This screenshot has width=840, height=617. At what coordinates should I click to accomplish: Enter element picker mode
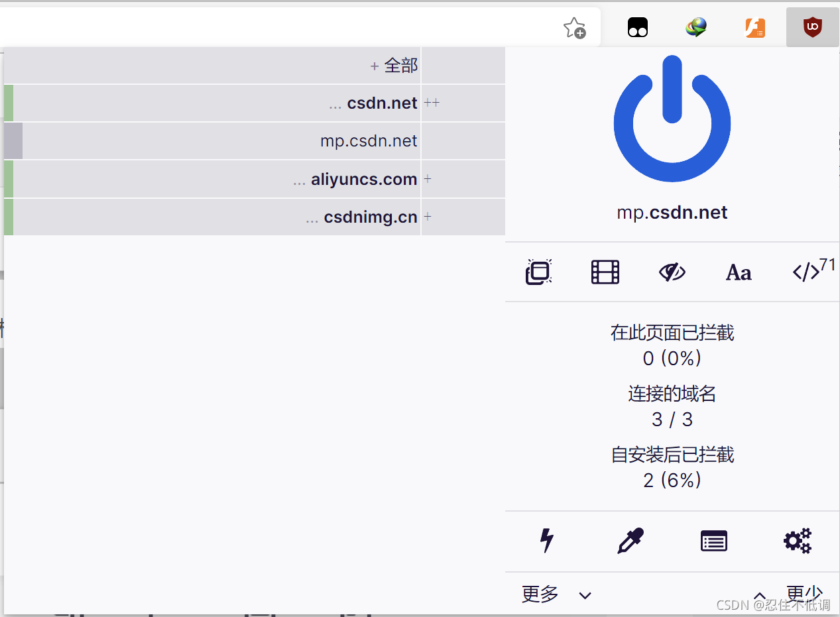pos(630,541)
